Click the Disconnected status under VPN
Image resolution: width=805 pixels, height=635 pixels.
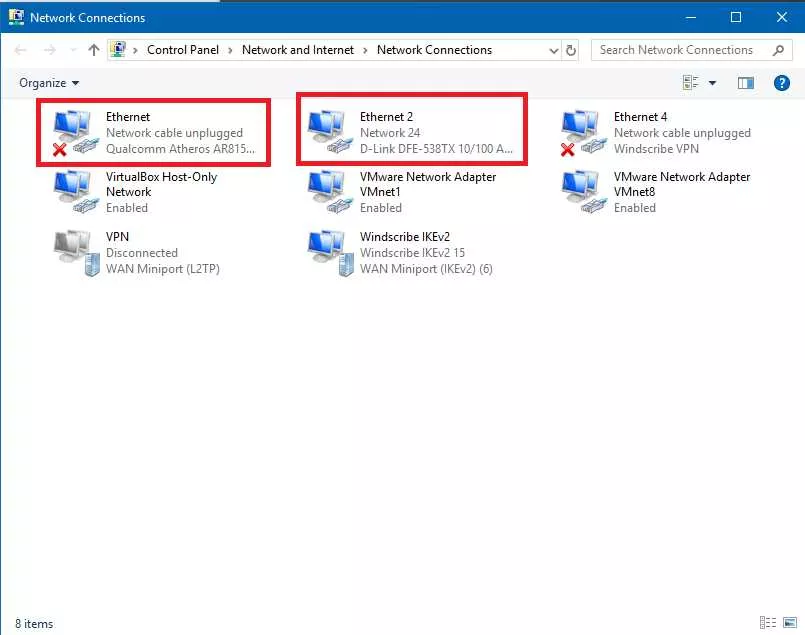click(142, 253)
